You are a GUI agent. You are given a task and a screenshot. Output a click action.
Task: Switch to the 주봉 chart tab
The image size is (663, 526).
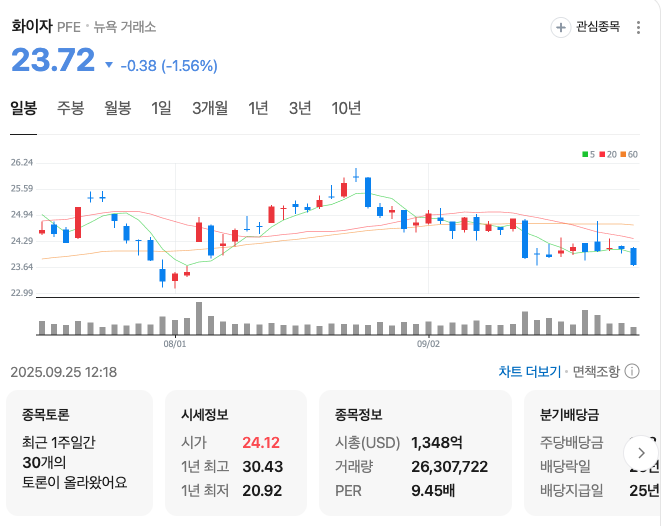coord(71,108)
